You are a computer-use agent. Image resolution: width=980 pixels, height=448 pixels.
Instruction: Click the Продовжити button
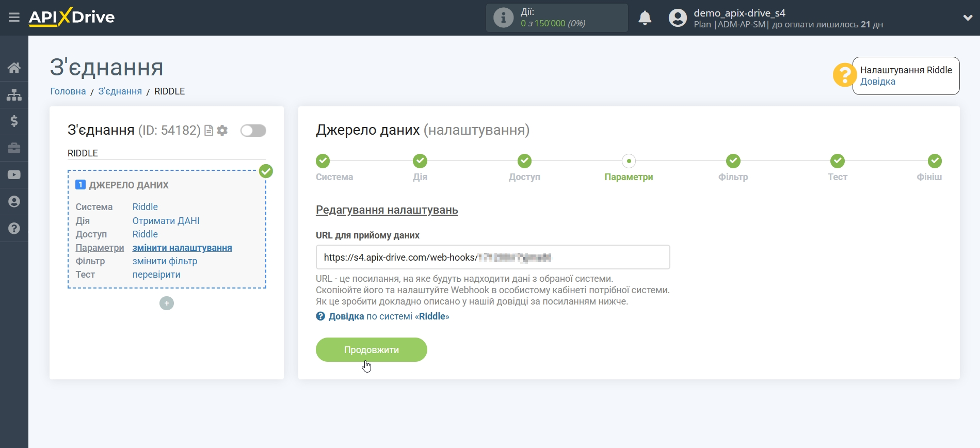(372, 350)
